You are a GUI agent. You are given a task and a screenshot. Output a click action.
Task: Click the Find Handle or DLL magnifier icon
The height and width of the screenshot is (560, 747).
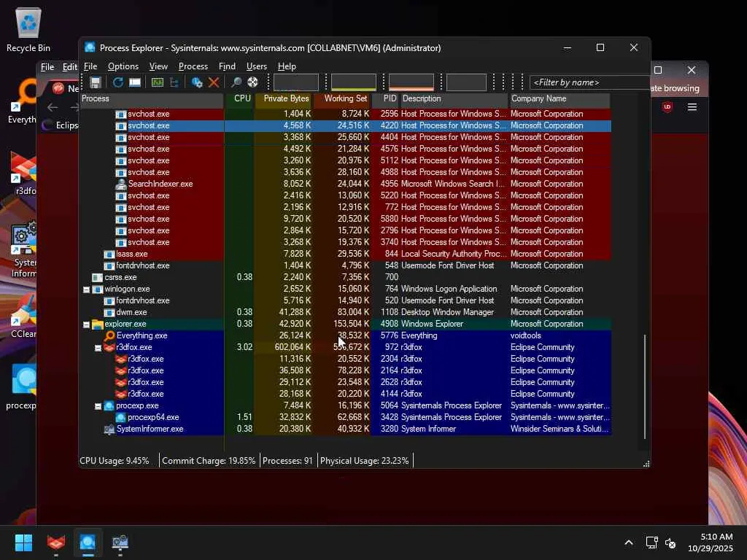pos(236,82)
